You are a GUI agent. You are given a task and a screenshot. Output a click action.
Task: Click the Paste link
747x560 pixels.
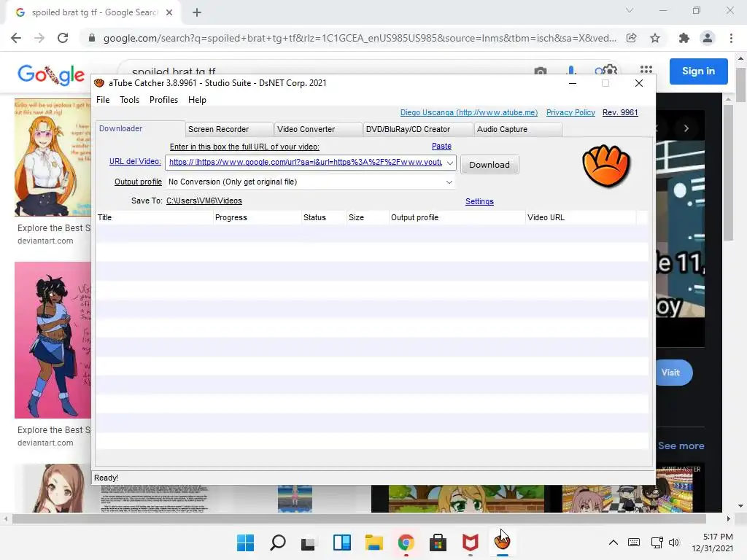pyautogui.click(x=441, y=146)
